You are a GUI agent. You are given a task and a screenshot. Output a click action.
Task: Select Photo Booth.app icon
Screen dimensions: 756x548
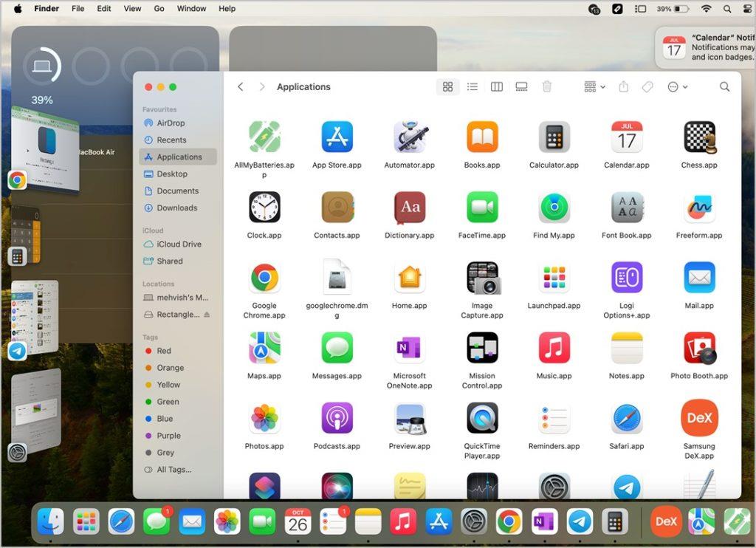(x=699, y=348)
